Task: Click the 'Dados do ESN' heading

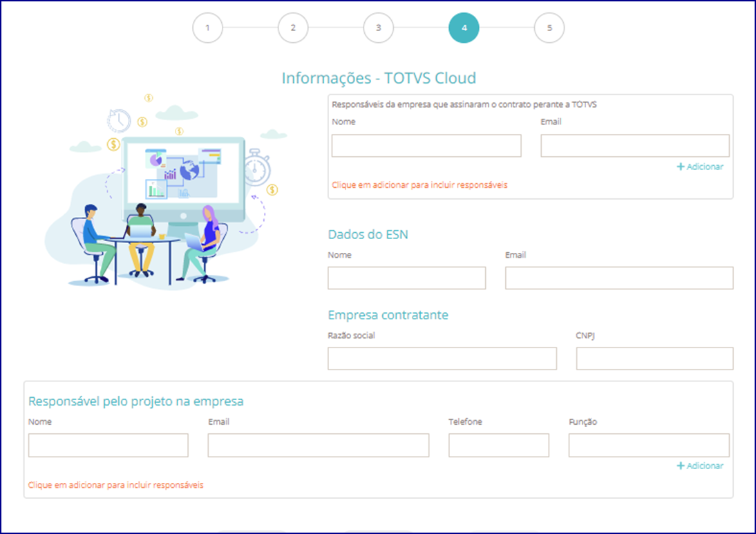Action: (368, 235)
